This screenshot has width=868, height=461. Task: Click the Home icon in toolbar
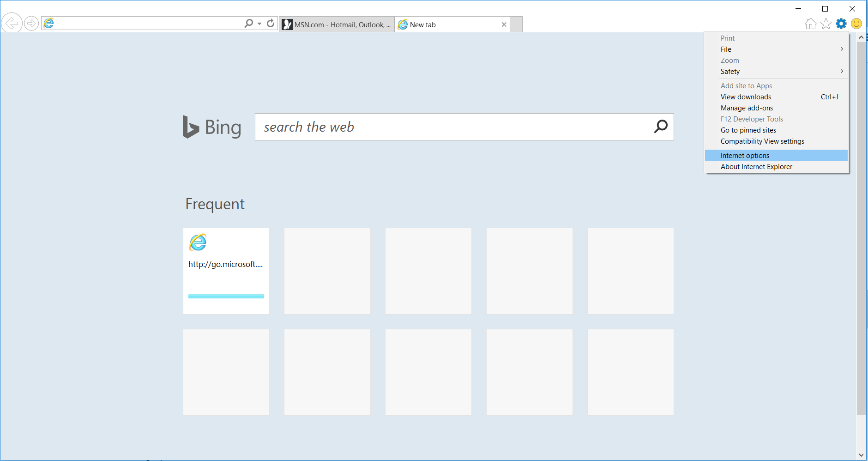pos(810,24)
